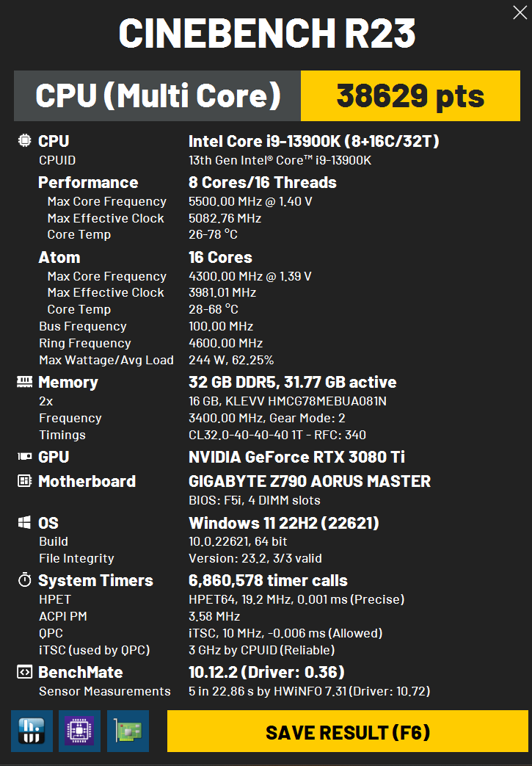Viewport: 532px width, 766px height.
Task: Click the Windows 11 22H2 (22621) text
Action: pyautogui.click(x=283, y=523)
